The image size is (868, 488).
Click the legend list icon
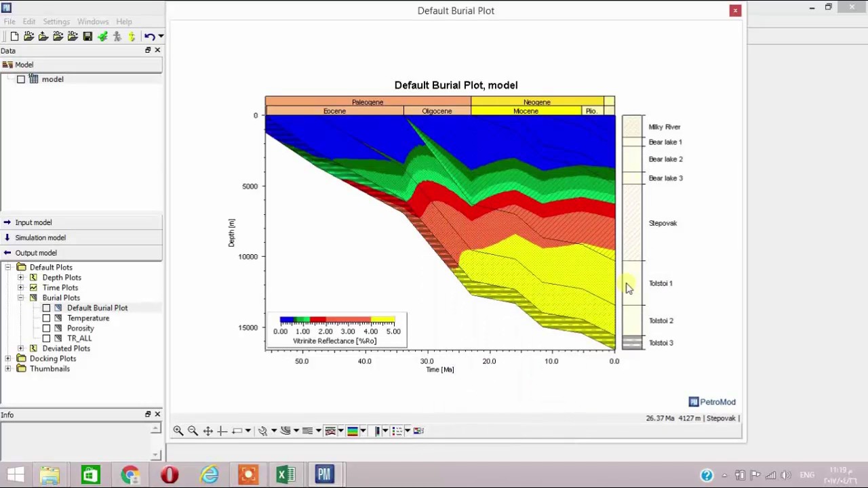[x=397, y=430]
